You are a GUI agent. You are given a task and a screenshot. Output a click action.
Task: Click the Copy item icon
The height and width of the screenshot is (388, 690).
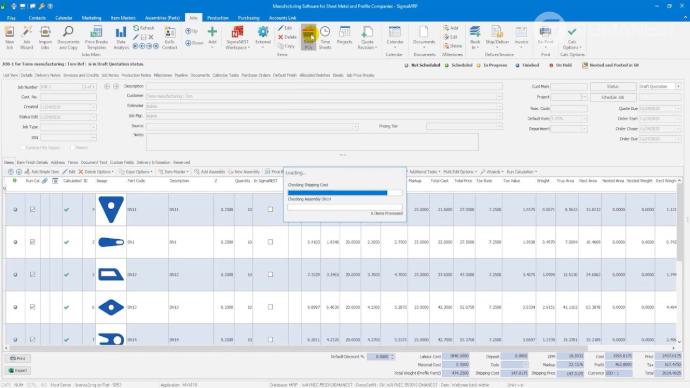pyautogui.click(x=286, y=46)
